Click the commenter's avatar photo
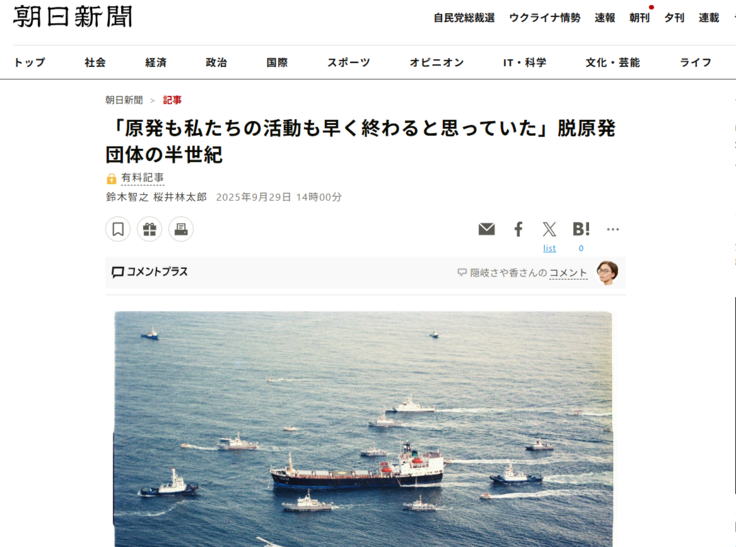Viewport: 736px width, 547px height. point(607,273)
